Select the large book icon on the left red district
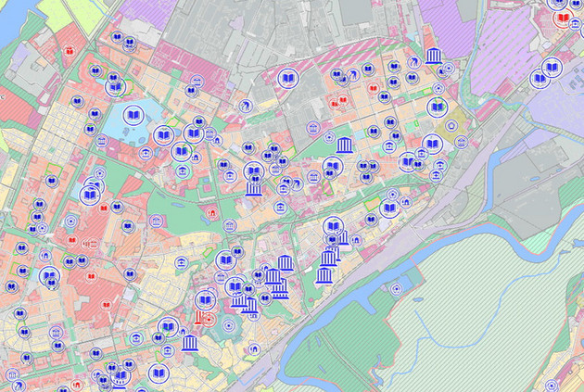 (x=90, y=195)
